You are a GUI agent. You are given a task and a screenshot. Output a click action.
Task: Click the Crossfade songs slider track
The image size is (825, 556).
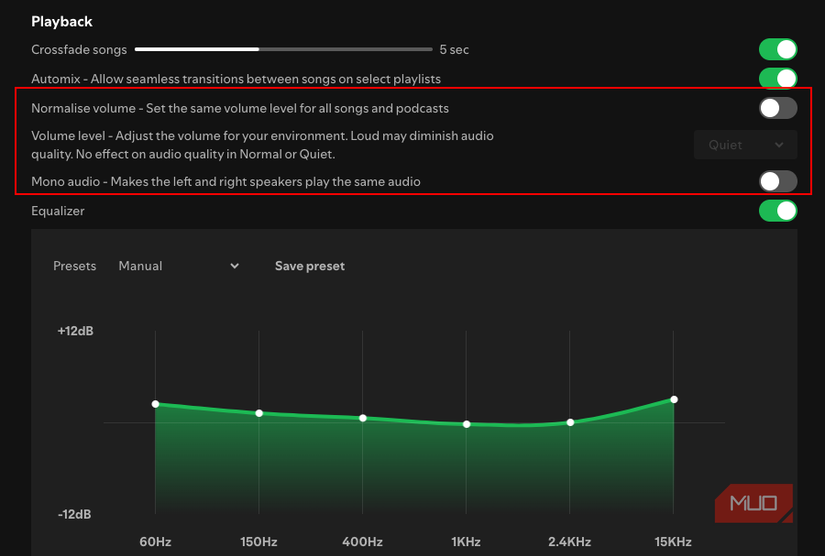(284, 49)
